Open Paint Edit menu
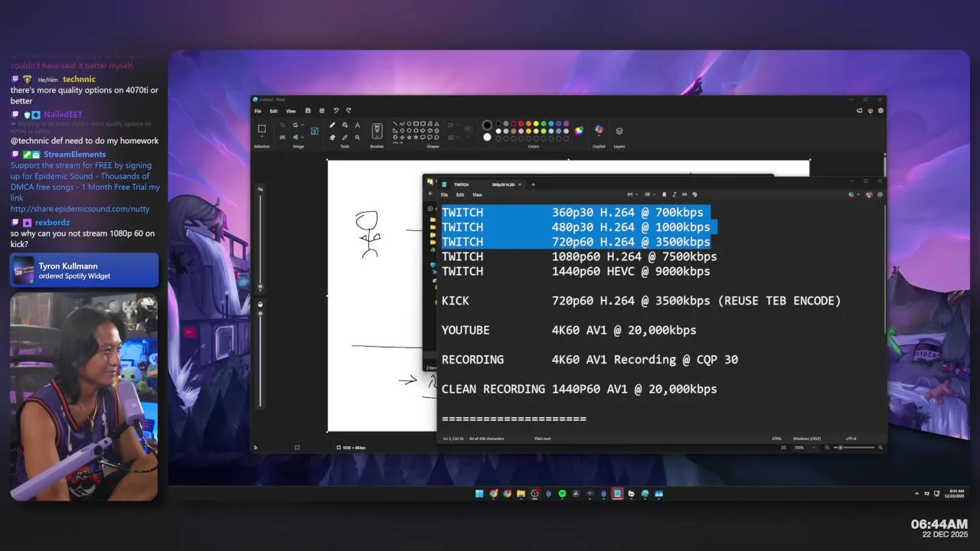The width and height of the screenshot is (980, 551). (x=273, y=111)
